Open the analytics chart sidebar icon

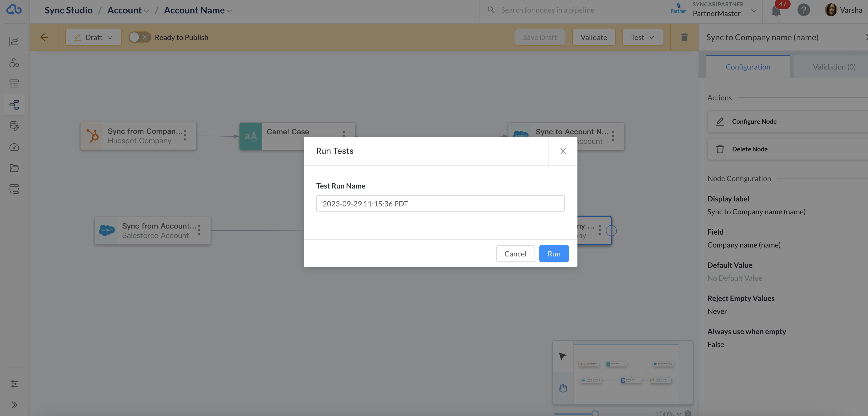pyautogui.click(x=14, y=41)
